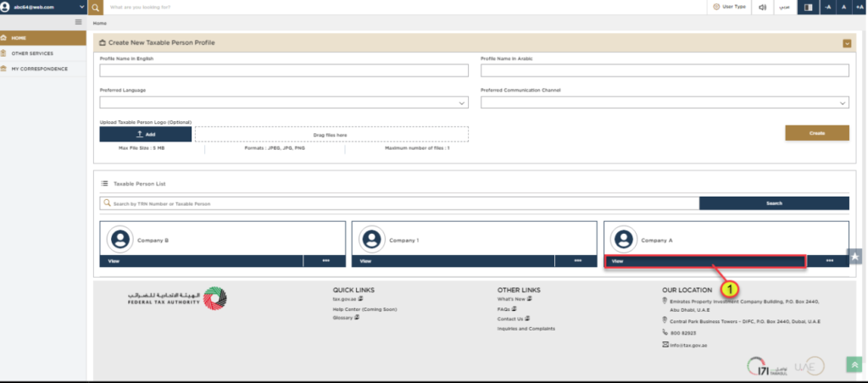Click the search magnifier icon in top bar
This screenshot has height=383, width=868.
pyautogui.click(x=96, y=7)
